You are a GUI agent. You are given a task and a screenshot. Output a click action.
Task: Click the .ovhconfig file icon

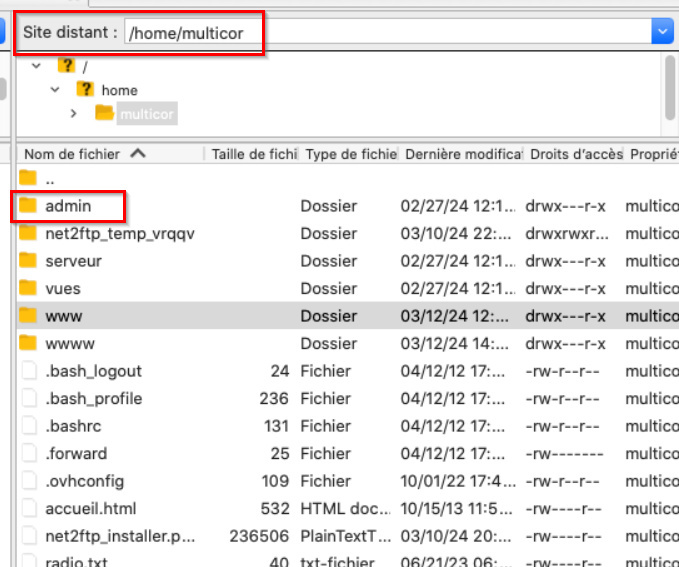[29, 481]
